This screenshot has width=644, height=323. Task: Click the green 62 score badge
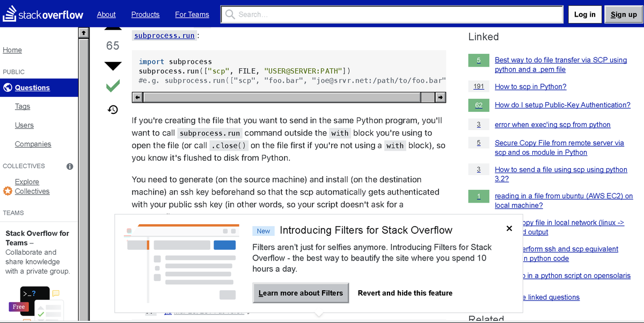tap(479, 105)
